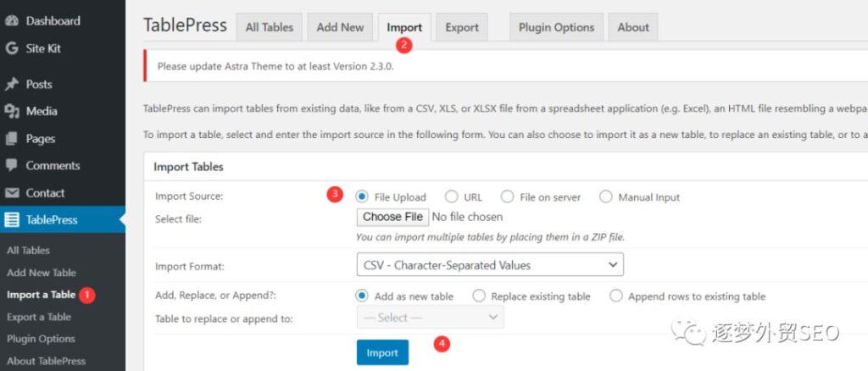Select Add as new table option
The width and height of the screenshot is (868, 371).
coord(362,296)
